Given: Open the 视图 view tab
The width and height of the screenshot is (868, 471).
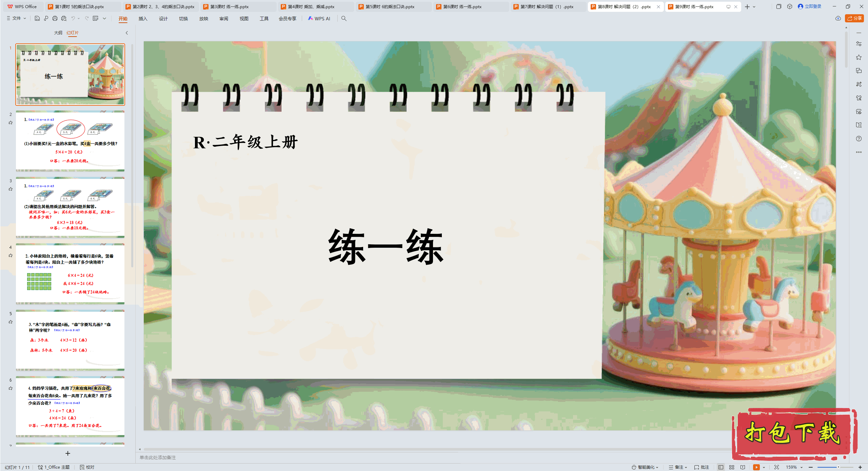Looking at the screenshot, I should pos(244,19).
